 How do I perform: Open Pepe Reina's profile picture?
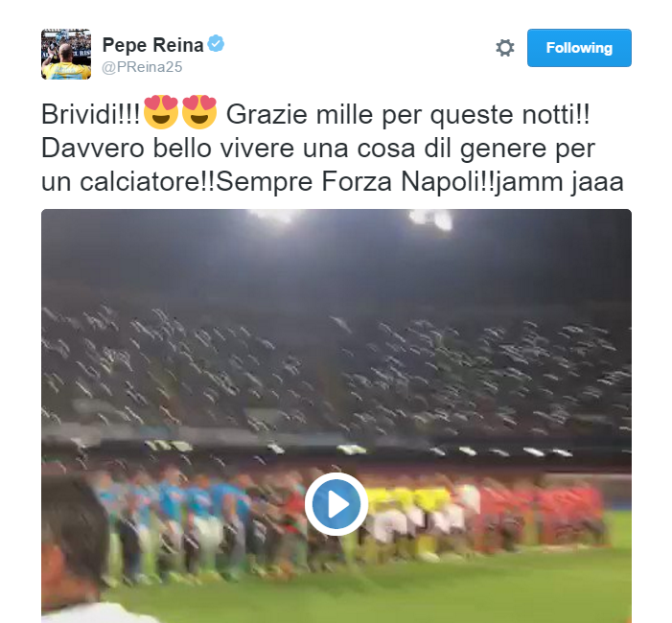pyautogui.click(x=66, y=54)
